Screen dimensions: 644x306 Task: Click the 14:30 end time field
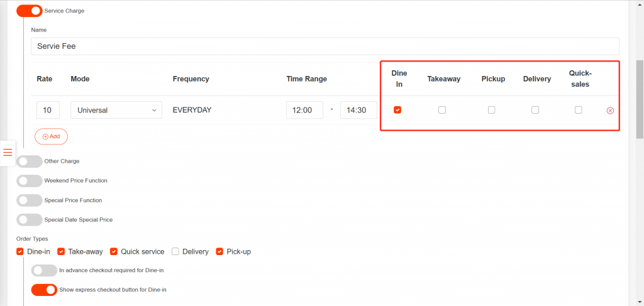(358, 110)
